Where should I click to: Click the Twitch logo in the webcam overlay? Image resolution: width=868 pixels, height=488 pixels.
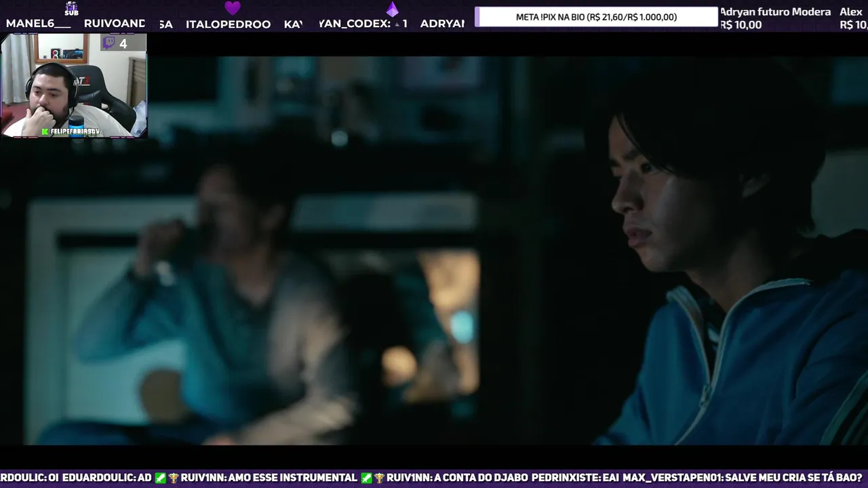(108, 43)
